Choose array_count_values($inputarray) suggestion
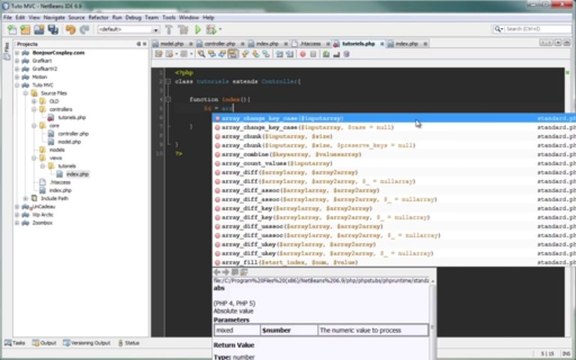The image size is (576, 360). 394,163
